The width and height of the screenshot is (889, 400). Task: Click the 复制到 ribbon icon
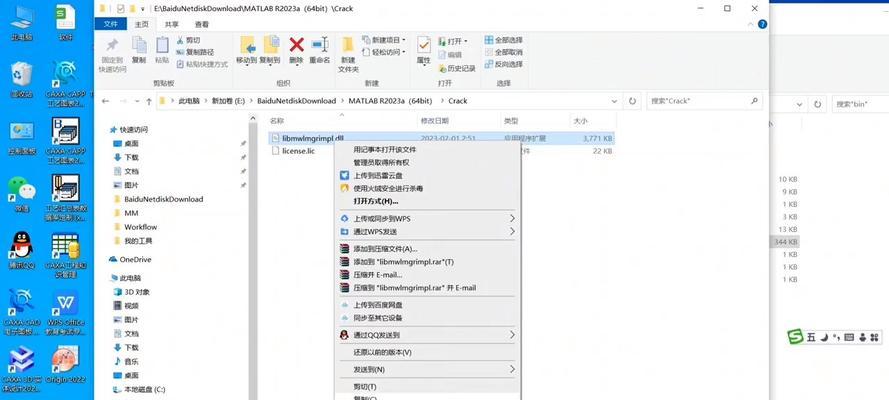pyautogui.click(x=270, y=45)
